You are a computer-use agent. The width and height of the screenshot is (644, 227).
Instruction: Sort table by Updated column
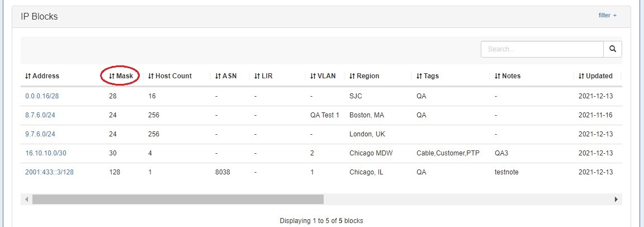(x=596, y=76)
